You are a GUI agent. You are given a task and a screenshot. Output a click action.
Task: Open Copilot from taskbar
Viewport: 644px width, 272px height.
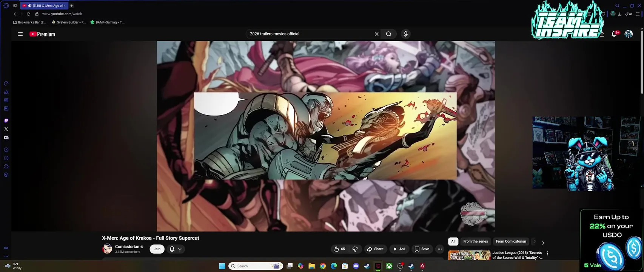coord(300,266)
